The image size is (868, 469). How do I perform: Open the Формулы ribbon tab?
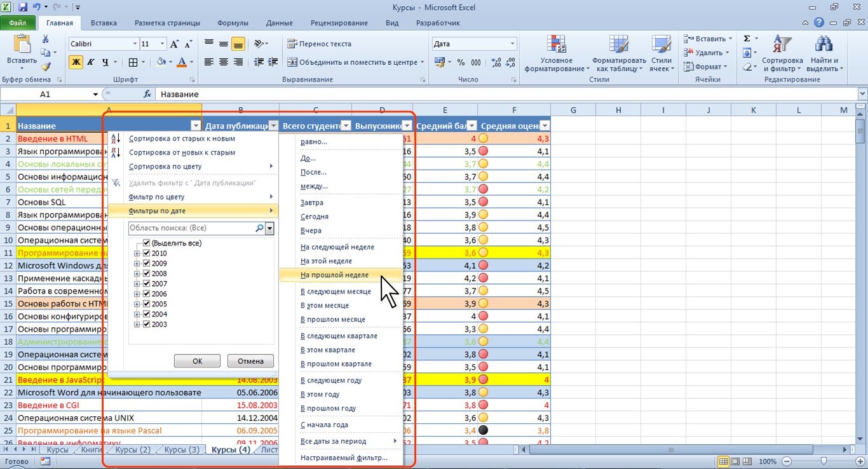(x=233, y=23)
